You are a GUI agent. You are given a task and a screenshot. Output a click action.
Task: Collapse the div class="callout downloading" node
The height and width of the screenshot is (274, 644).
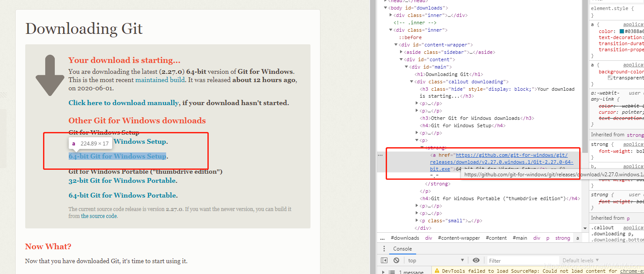tap(411, 82)
